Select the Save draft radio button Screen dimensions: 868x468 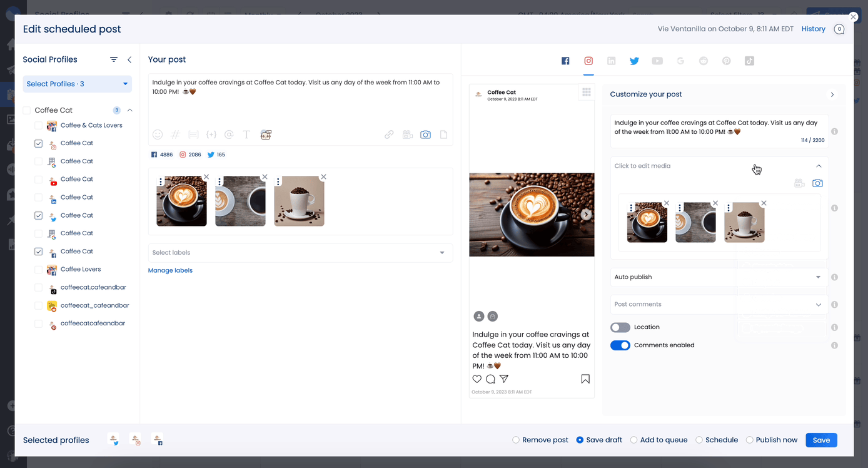tap(580, 440)
